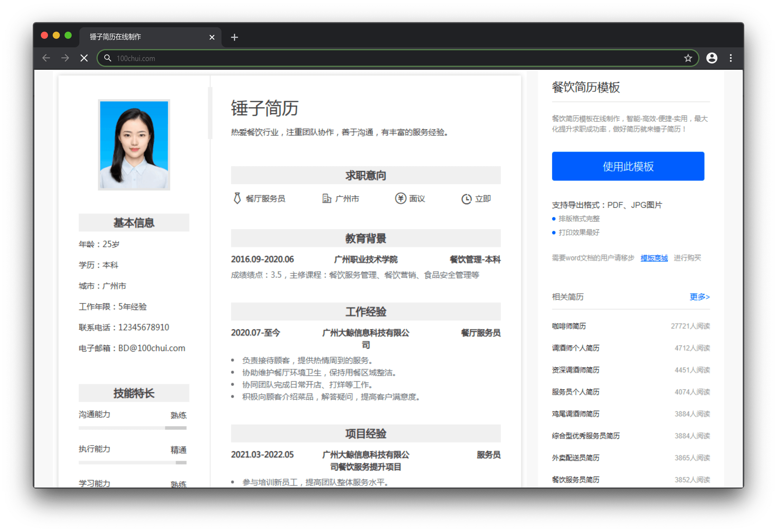Viewport: 777px width, 532px height.
Task: Open a new tab with the plus icon
Action: point(234,37)
